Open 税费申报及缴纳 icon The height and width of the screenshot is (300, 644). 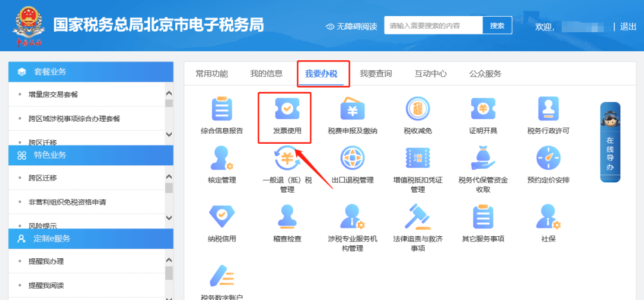tap(352, 109)
